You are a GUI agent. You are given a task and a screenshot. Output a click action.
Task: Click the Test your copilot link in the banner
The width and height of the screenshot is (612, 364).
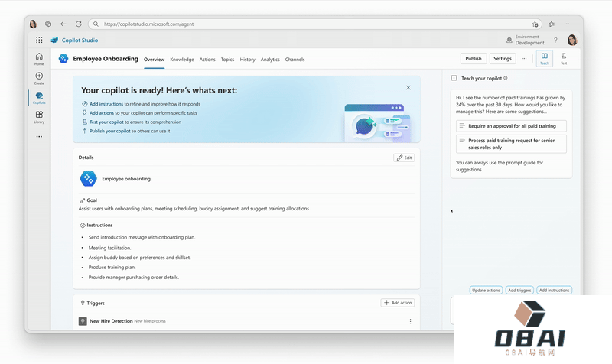click(106, 122)
